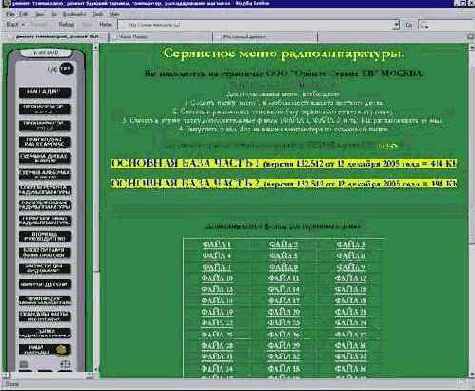Image resolution: width=475 pixels, height=391 pixels.
Task: Click the sidebar frame vertical scrollbar
Action: [x=95, y=208]
